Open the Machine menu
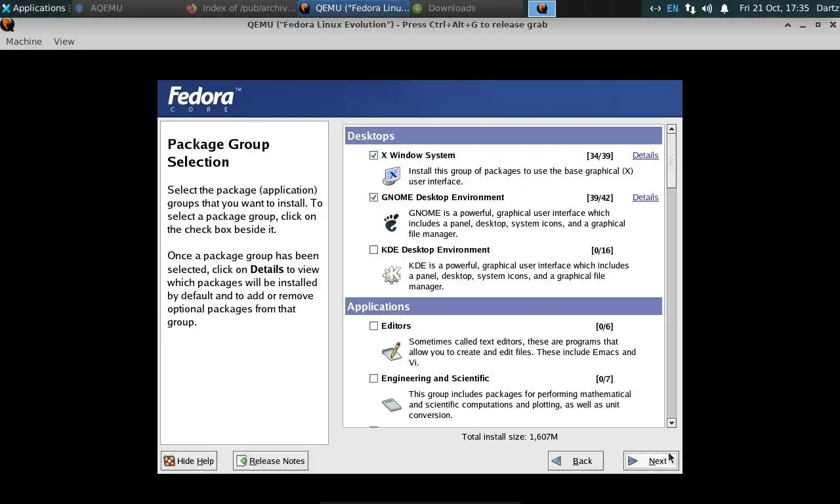This screenshot has height=504, width=840. [24, 41]
